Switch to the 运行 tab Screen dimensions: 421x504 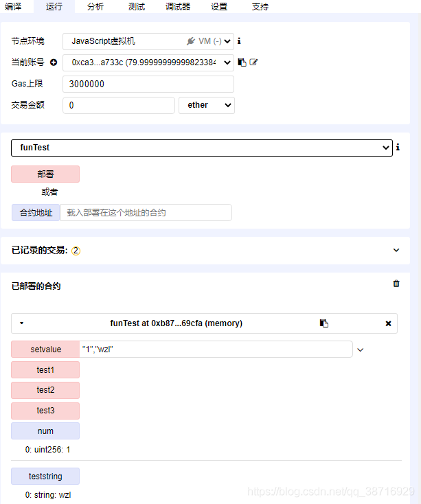click(x=54, y=6)
